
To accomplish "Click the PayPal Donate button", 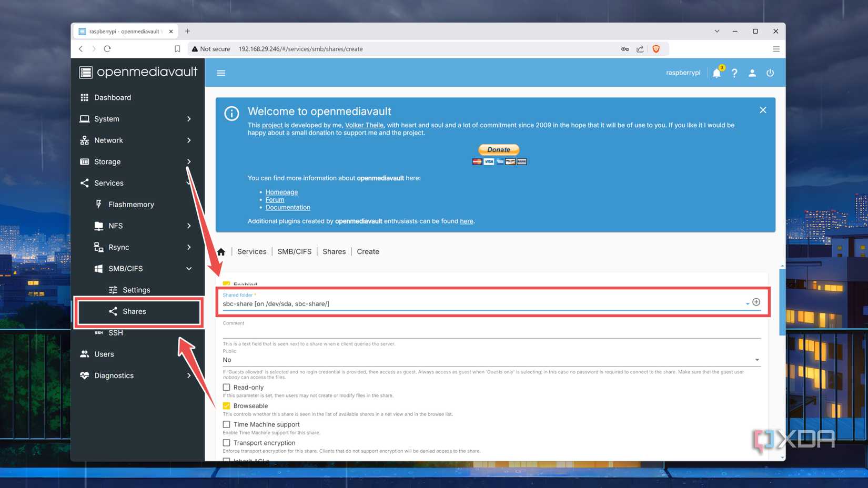I will click(499, 149).
